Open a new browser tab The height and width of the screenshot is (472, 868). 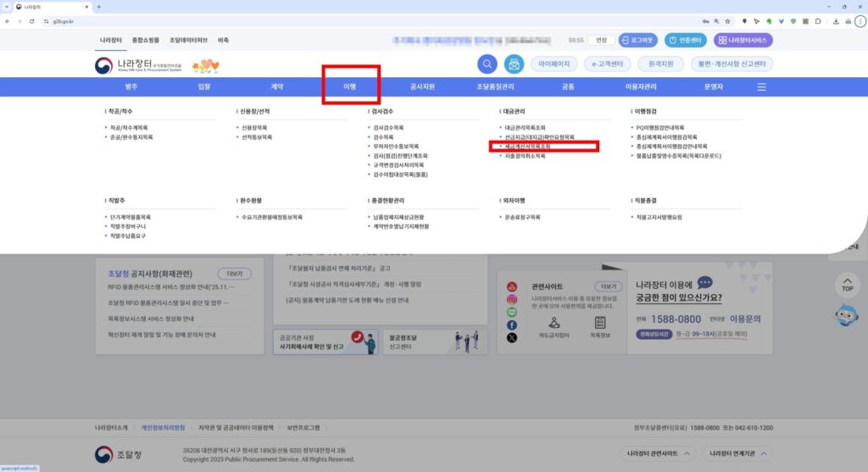[99, 7]
